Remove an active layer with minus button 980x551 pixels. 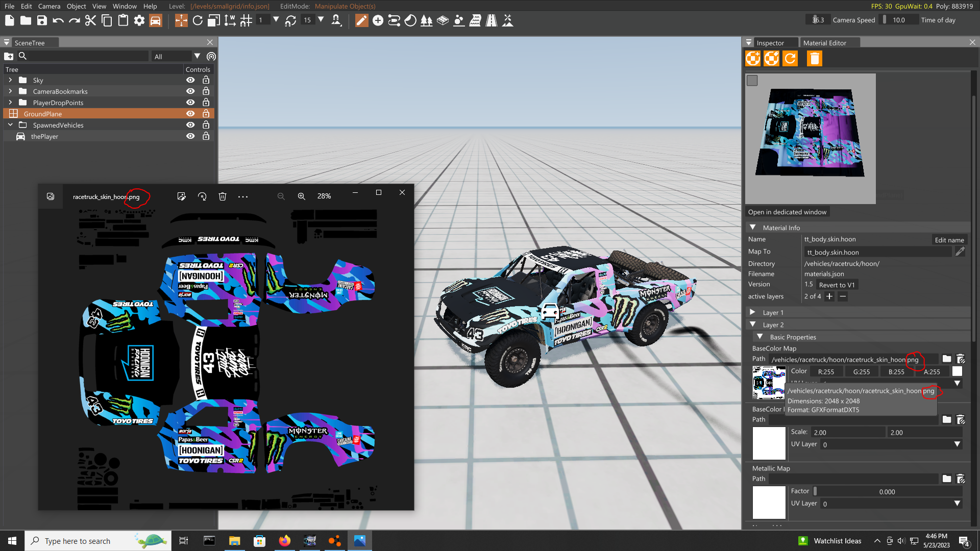(x=843, y=296)
